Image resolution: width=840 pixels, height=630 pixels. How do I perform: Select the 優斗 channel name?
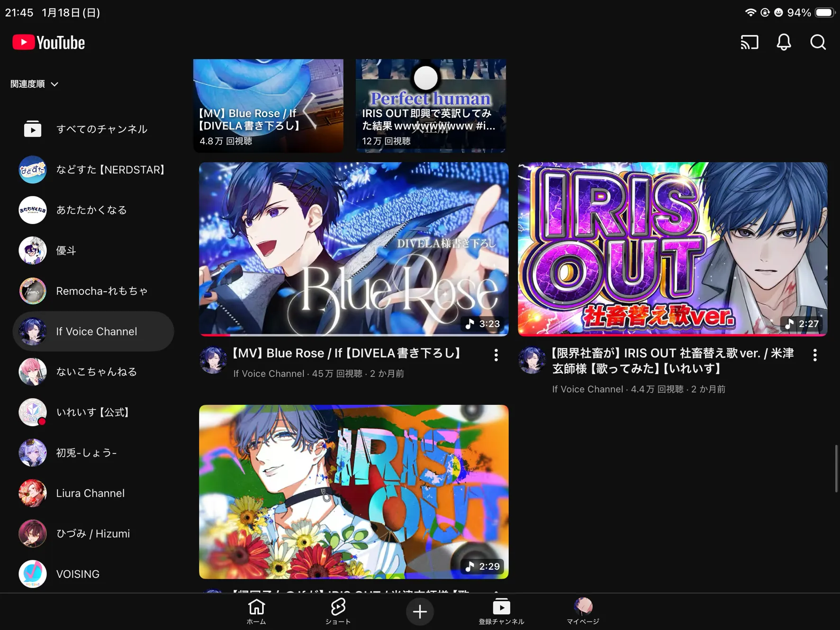66,250
